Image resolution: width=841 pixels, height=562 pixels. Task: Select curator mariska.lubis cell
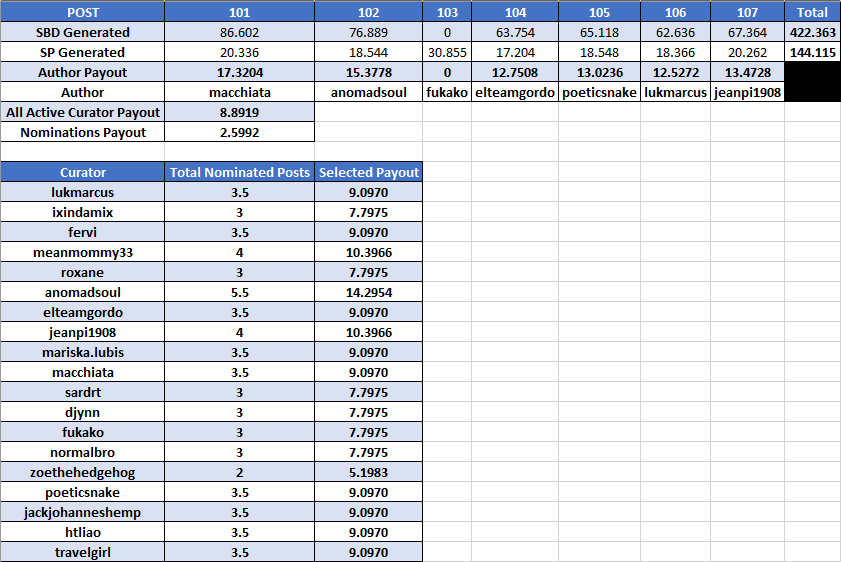click(83, 352)
